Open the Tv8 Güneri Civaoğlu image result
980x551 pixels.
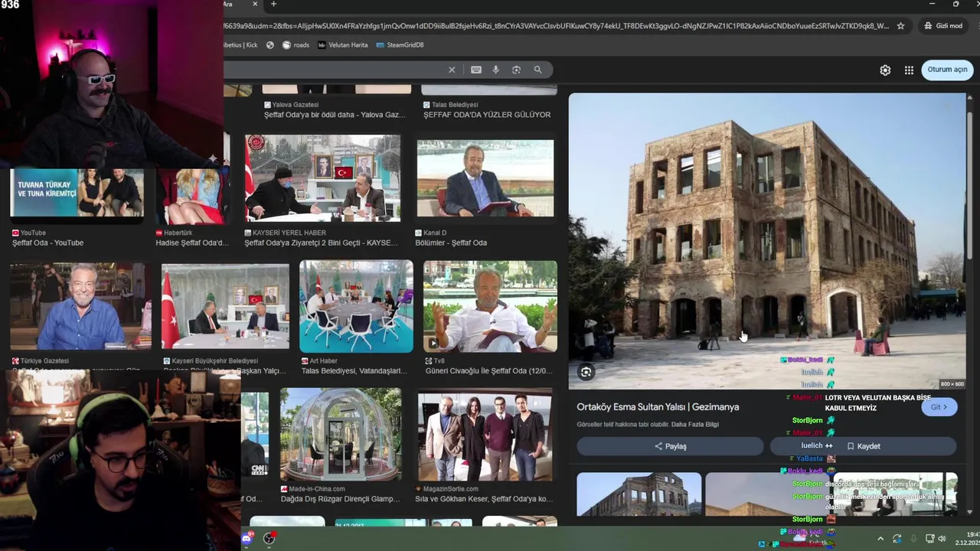point(490,306)
